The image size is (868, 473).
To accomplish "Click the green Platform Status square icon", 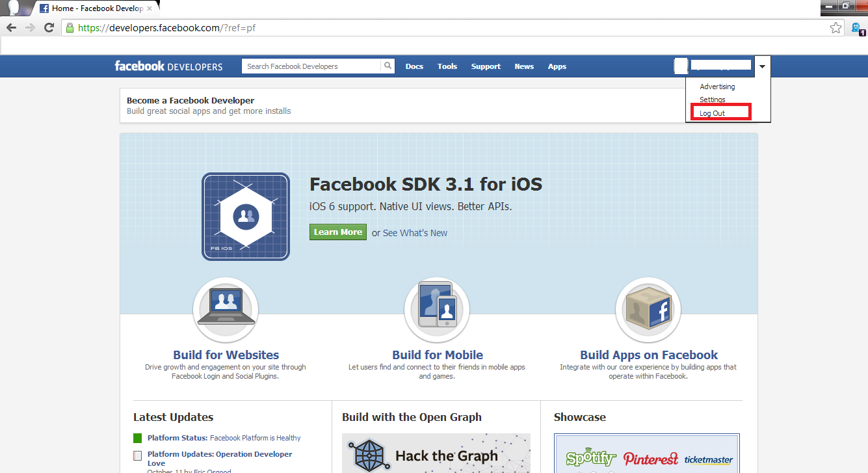I will (x=137, y=438).
